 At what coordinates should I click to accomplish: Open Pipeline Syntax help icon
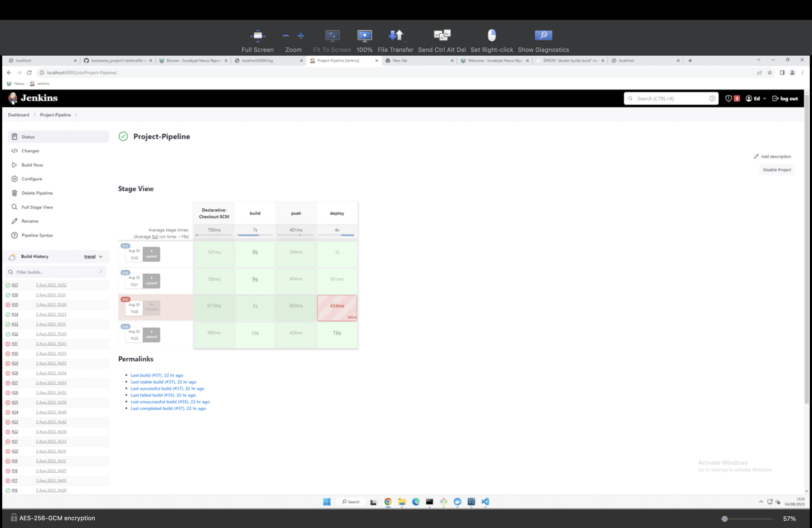point(14,235)
